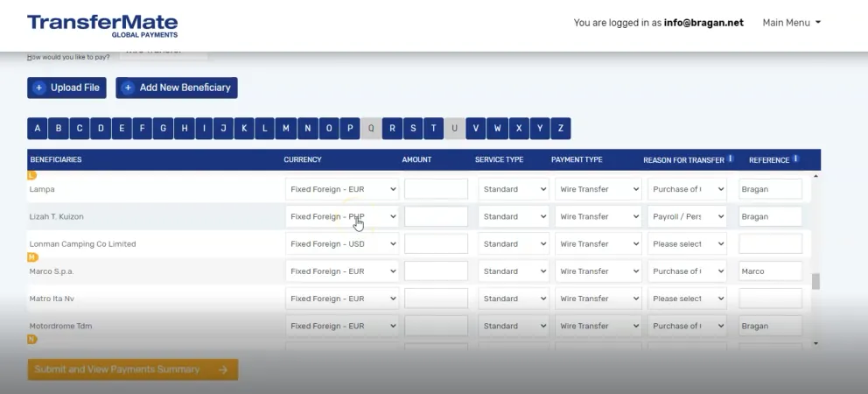
Task: Click info icon beside Reason for Transfer
Action: [x=730, y=158]
